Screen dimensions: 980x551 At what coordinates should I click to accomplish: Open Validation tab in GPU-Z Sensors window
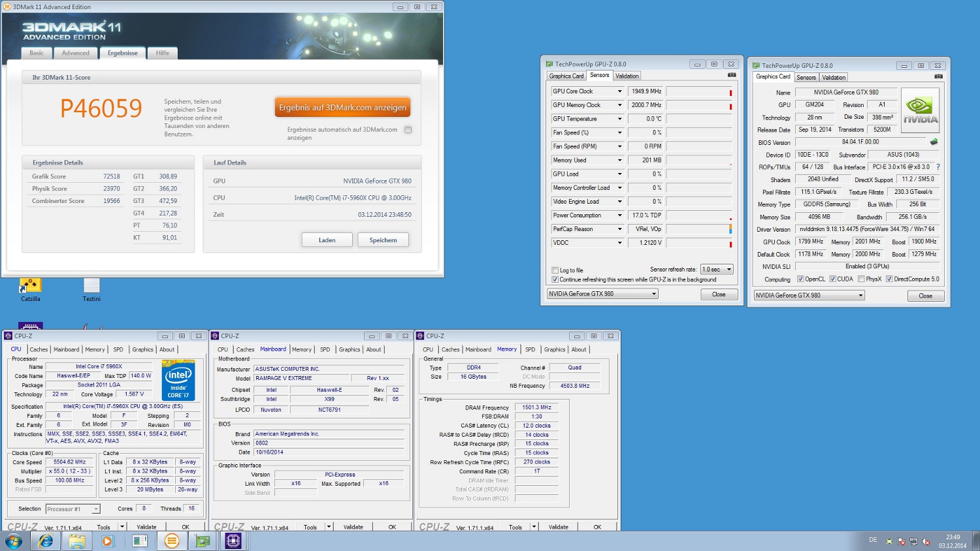click(x=627, y=76)
